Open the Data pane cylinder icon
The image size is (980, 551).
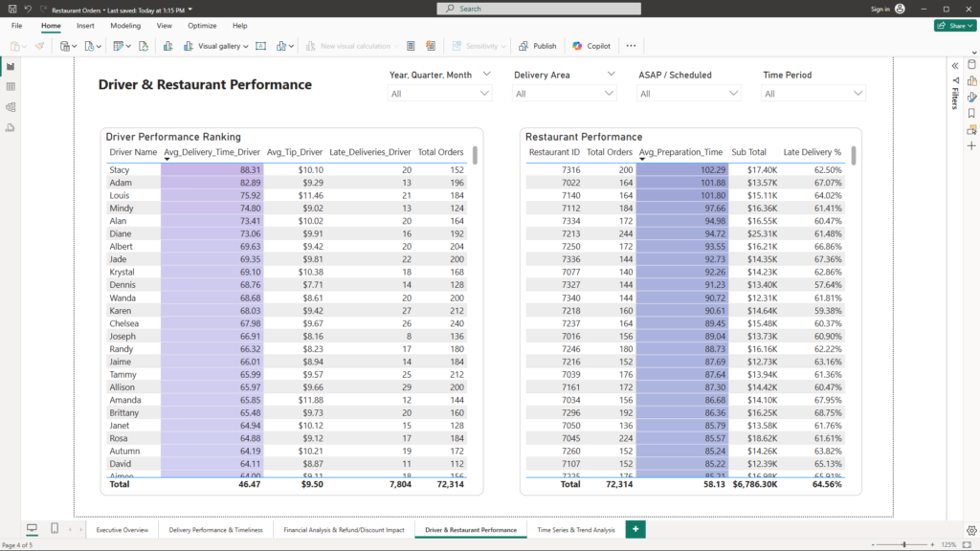click(x=971, y=64)
